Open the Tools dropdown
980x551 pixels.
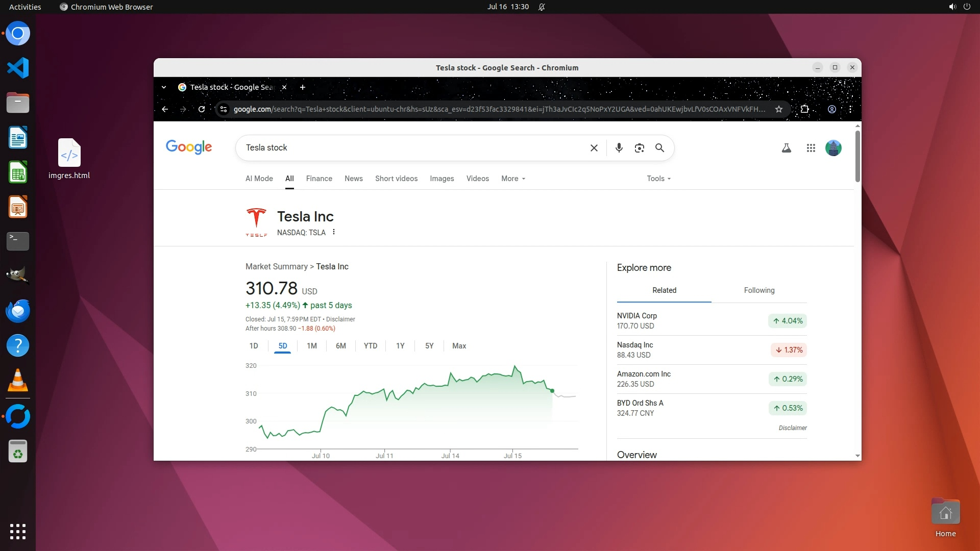click(658, 179)
